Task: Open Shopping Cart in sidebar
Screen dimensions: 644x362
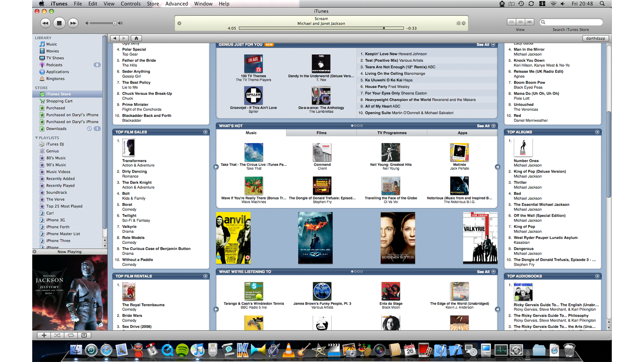Action: click(x=59, y=101)
